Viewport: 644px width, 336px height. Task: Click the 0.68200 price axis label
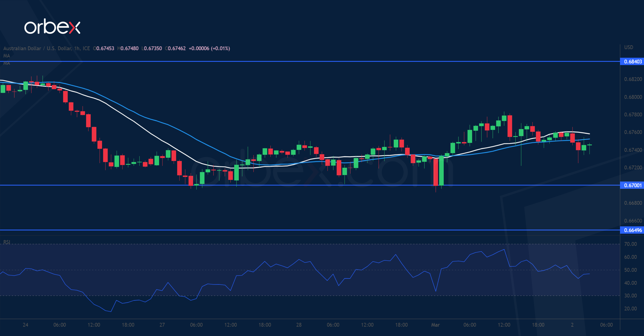(633, 79)
